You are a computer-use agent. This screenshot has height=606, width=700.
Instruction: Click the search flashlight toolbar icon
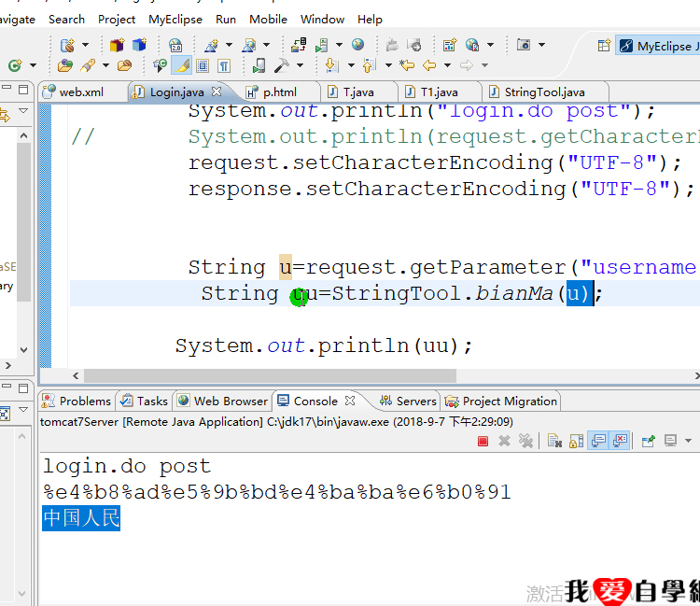tap(88, 65)
